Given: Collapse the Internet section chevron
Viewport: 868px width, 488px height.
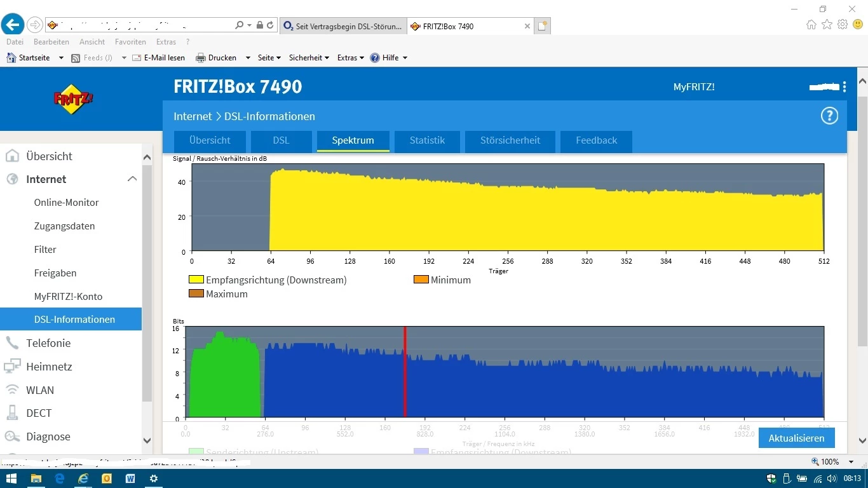Looking at the screenshot, I should (x=132, y=179).
